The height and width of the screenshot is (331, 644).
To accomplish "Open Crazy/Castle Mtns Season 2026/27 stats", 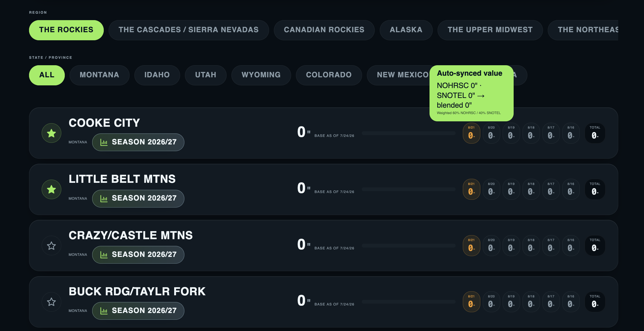I will [x=138, y=254].
